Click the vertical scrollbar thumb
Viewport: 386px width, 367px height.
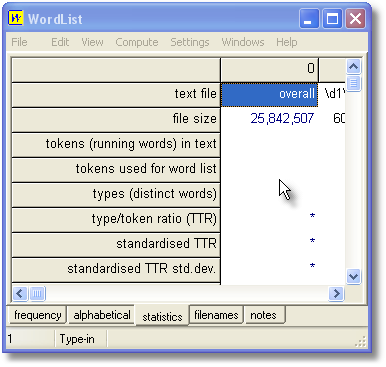353,83
